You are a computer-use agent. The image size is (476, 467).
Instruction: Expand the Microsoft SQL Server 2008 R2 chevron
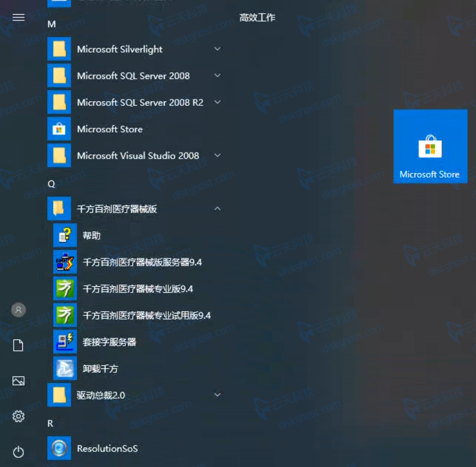(x=217, y=102)
